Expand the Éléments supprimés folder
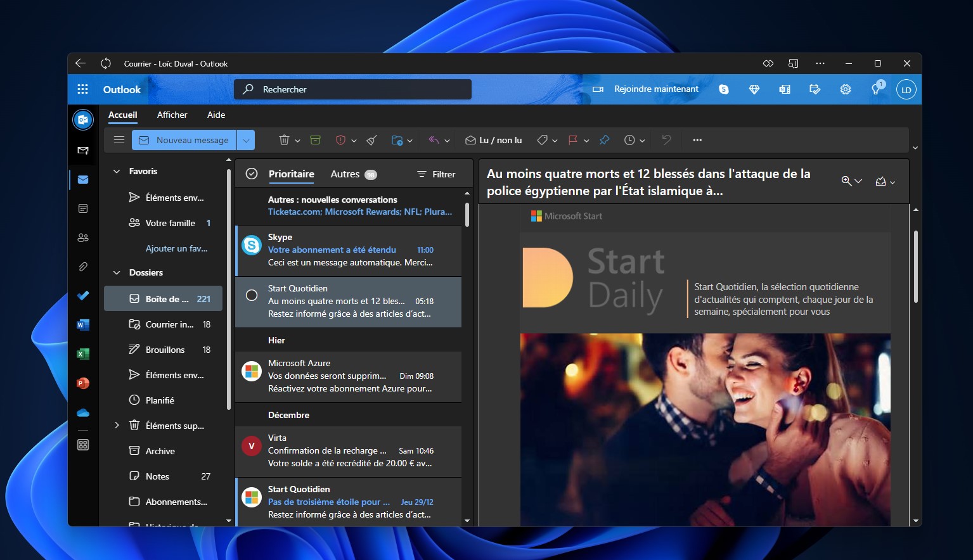 [x=117, y=426]
